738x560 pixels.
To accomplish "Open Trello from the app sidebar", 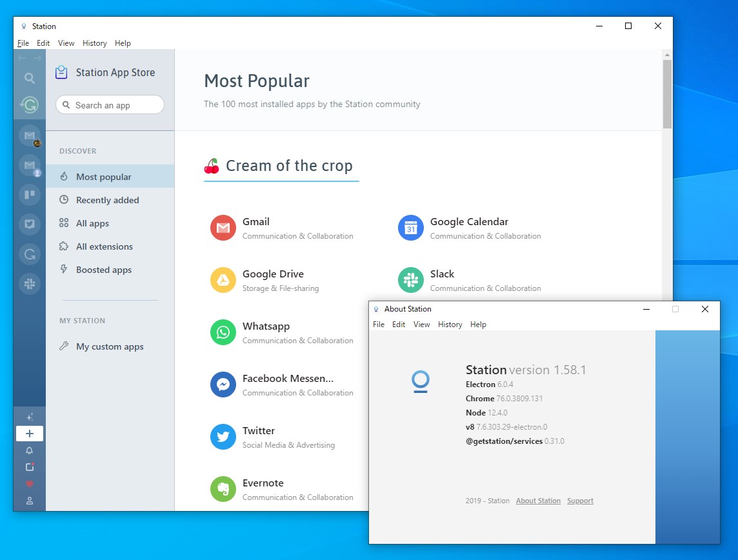I will (30, 194).
